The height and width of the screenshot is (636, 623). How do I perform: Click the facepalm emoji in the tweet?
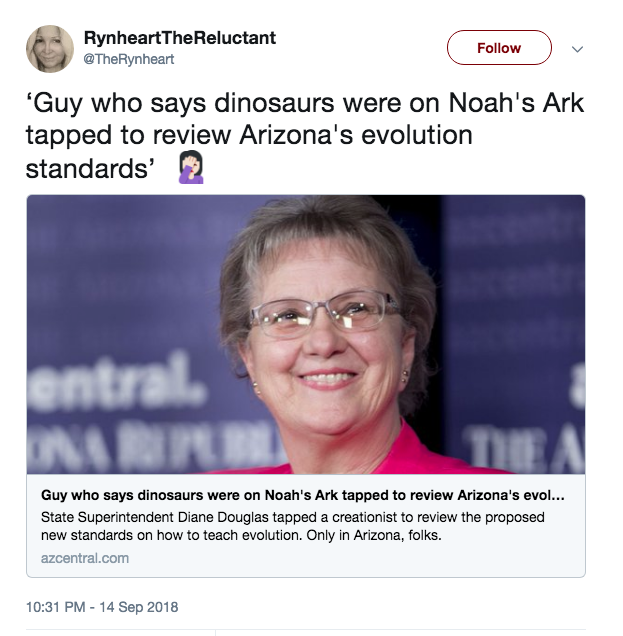[x=191, y=167]
